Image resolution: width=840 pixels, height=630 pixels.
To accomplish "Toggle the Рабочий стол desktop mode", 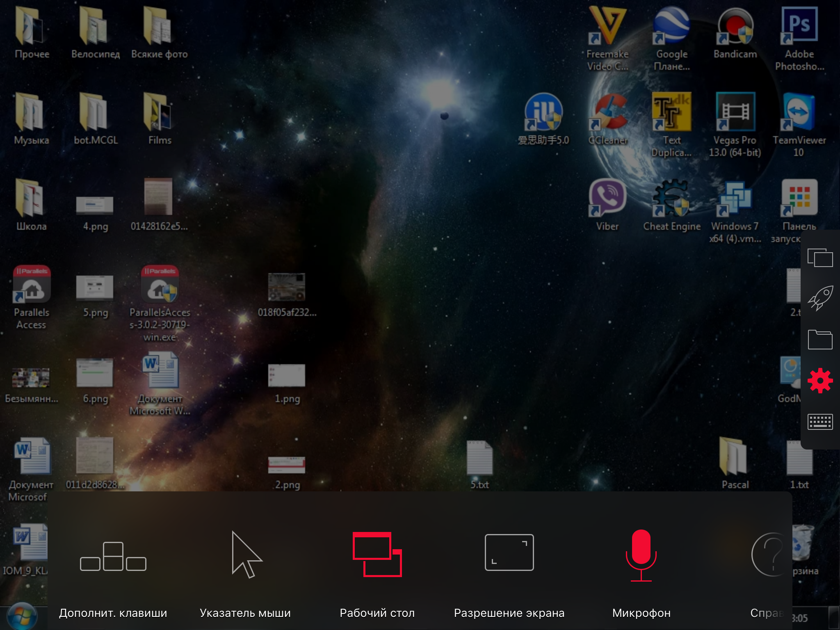I will click(x=377, y=555).
